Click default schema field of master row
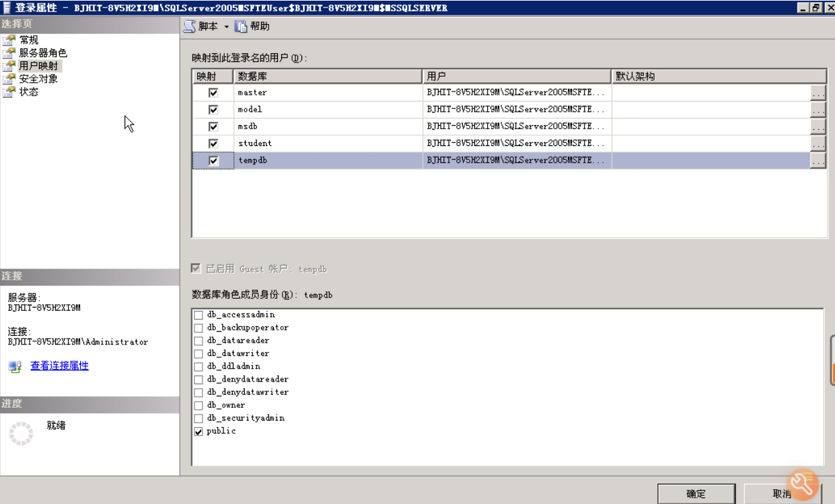This screenshot has width=835, height=504. (711, 93)
